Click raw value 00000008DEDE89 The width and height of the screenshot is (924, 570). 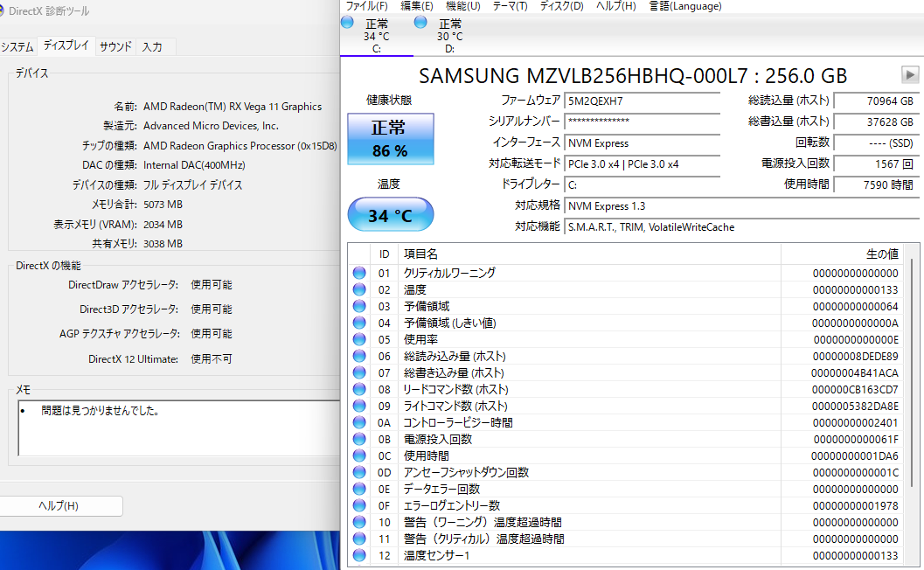point(856,356)
